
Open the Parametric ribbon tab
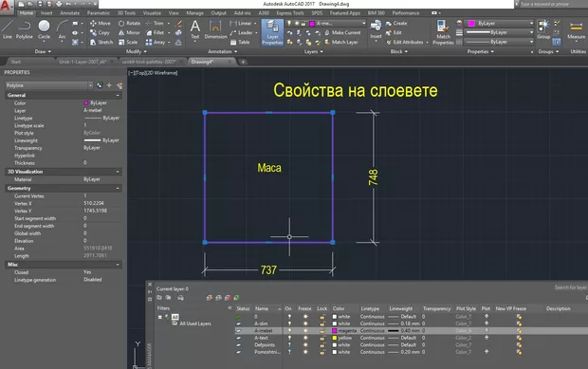(99, 13)
